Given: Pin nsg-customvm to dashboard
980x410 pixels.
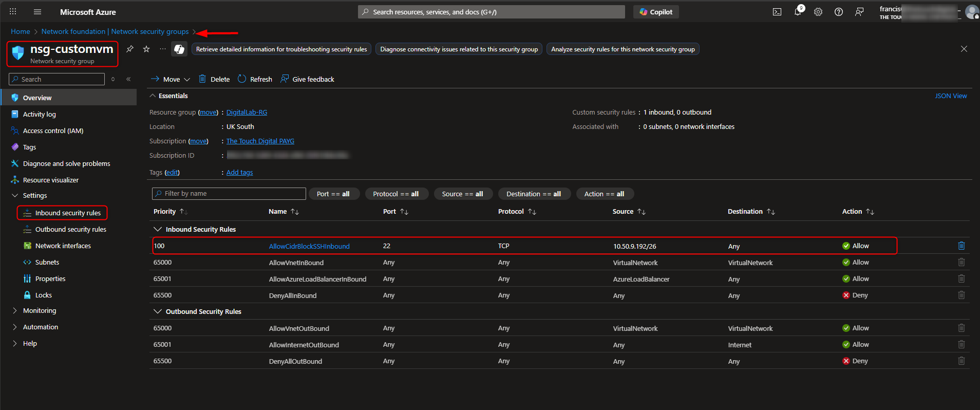Looking at the screenshot, I should coord(130,49).
